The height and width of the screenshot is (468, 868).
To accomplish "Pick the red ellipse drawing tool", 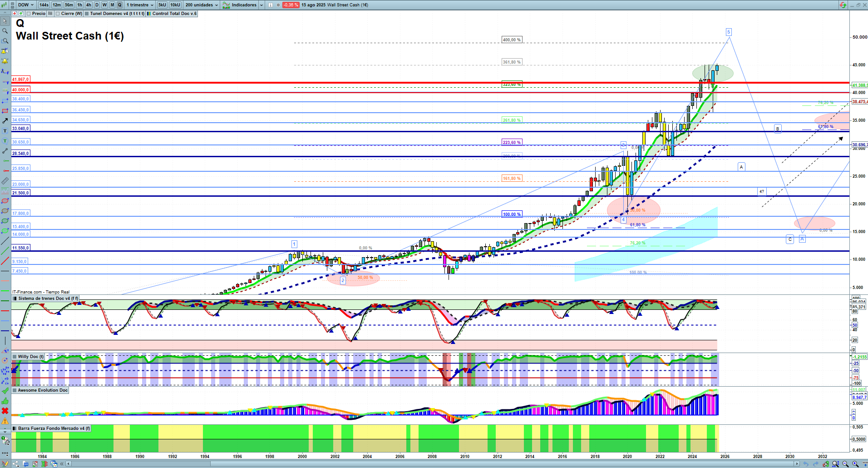I will coord(5,201).
